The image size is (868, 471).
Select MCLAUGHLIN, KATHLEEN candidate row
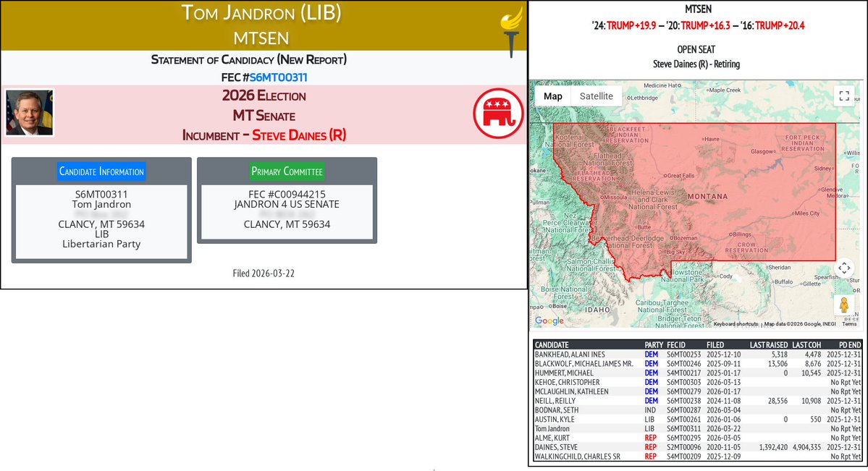(x=697, y=391)
